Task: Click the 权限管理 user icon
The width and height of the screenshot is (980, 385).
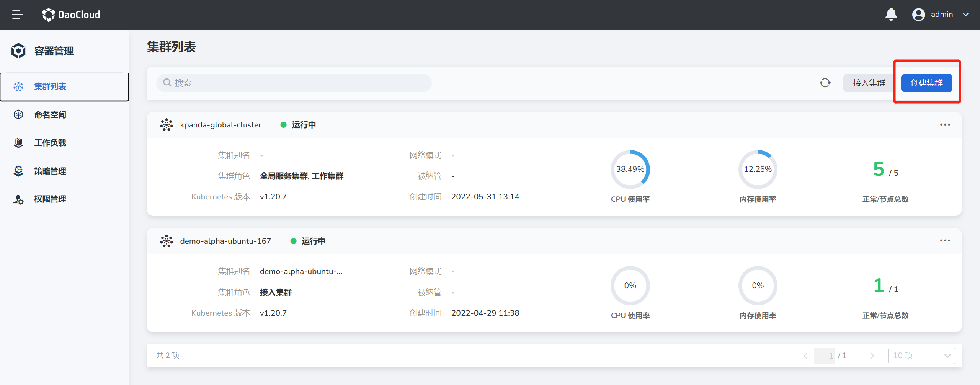Action: pyautogui.click(x=18, y=199)
